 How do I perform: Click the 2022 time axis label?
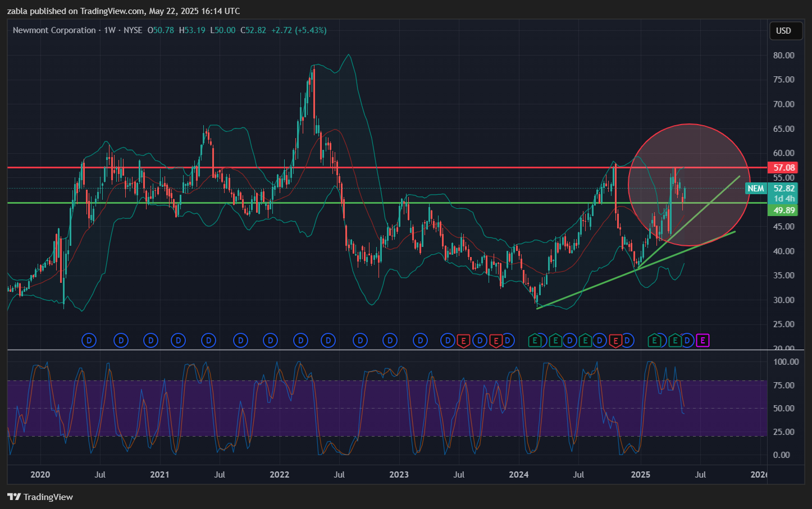[279, 475]
